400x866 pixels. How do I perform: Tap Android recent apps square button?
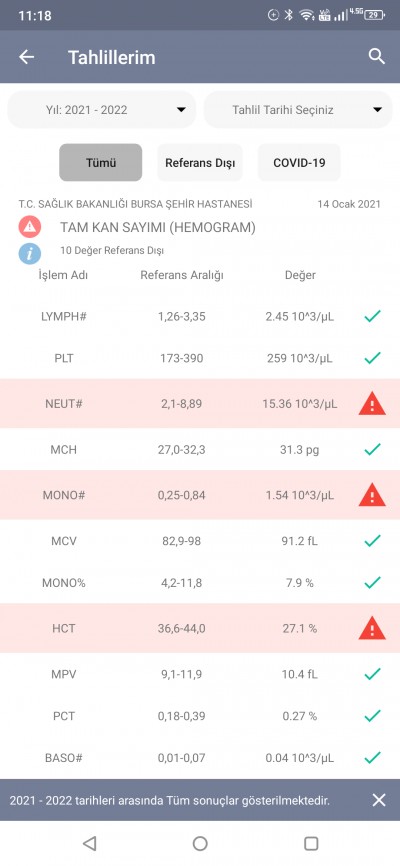tap(311, 843)
